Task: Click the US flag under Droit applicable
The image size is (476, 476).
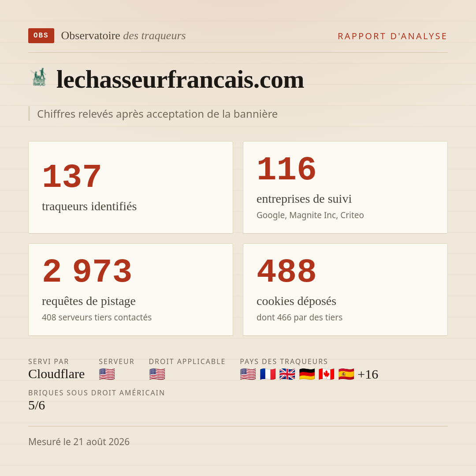Action: (x=157, y=374)
